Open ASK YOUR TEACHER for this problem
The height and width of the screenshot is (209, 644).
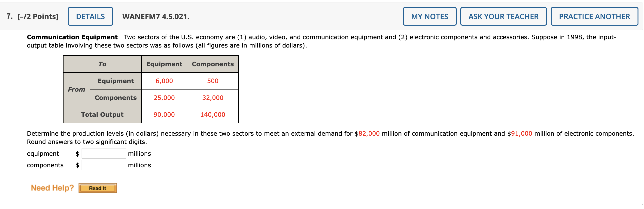[504, 16]
